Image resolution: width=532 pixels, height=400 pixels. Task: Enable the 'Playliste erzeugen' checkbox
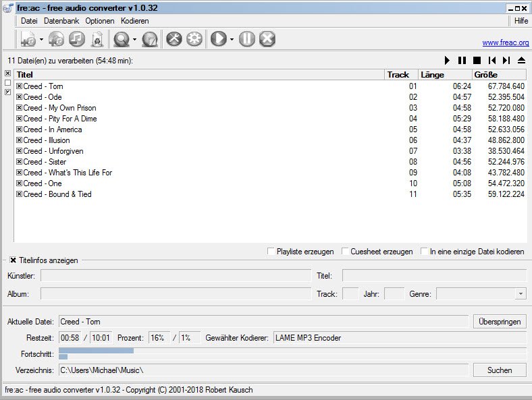point(271,252)
